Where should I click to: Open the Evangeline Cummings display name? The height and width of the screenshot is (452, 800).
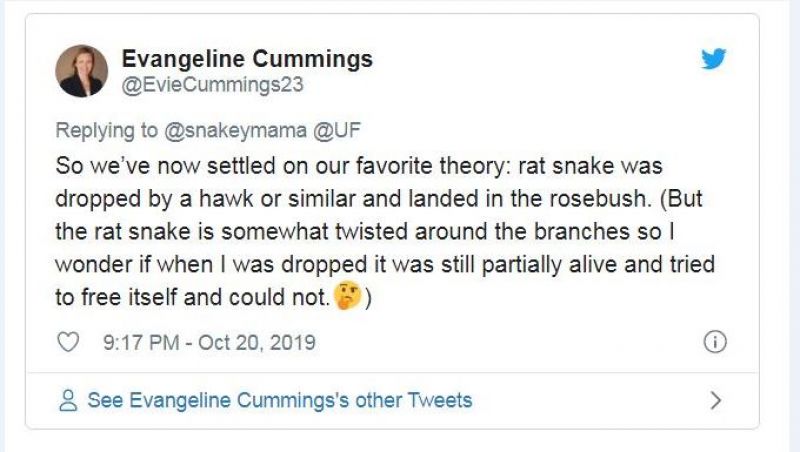pos(246,59)
